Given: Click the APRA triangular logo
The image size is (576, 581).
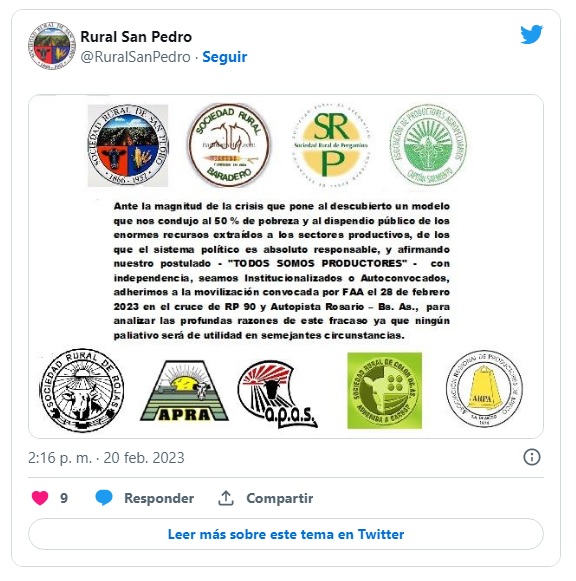Looking at the screenshot, I should tap(184, 391).
